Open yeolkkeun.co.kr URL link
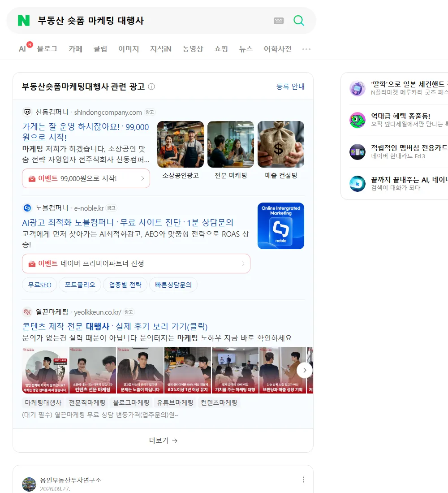 (x=98, y=312)
